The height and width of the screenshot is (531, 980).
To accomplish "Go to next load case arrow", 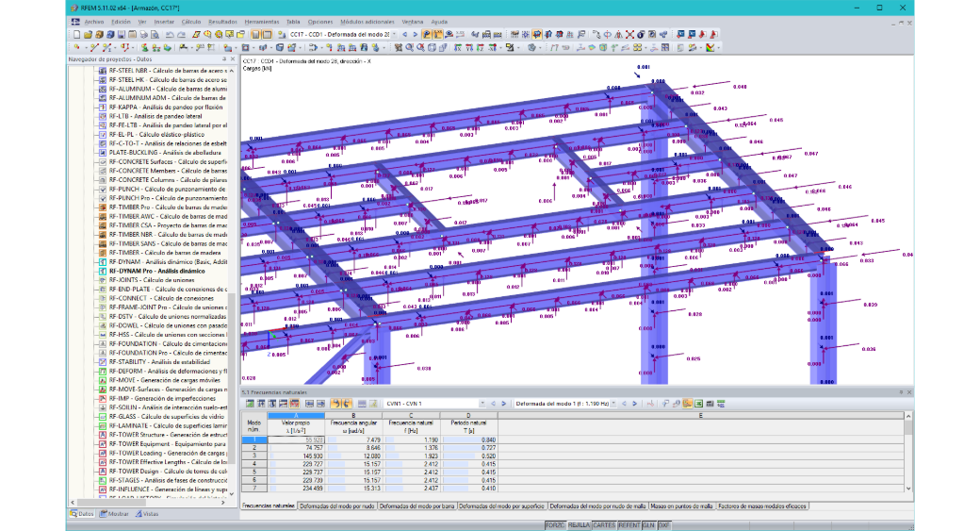I will [416, 34].
